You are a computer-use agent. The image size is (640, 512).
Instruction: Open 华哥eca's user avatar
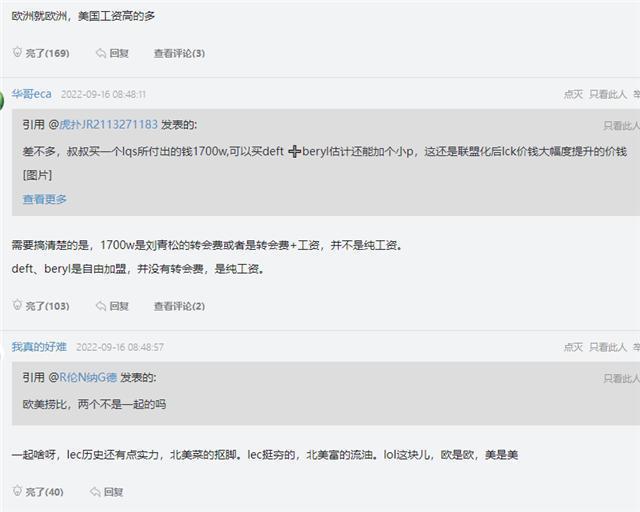[3, 98]
